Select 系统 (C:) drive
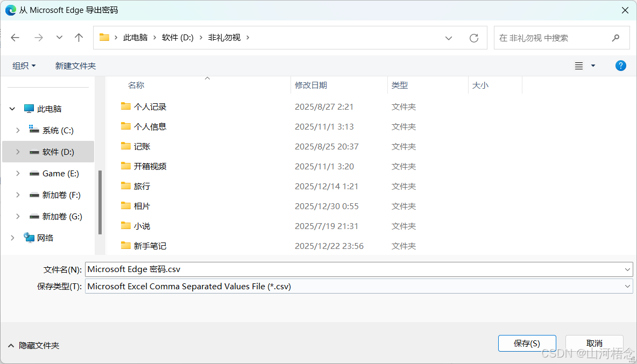This screenshot has height=364, width=637. pos(58,130)
